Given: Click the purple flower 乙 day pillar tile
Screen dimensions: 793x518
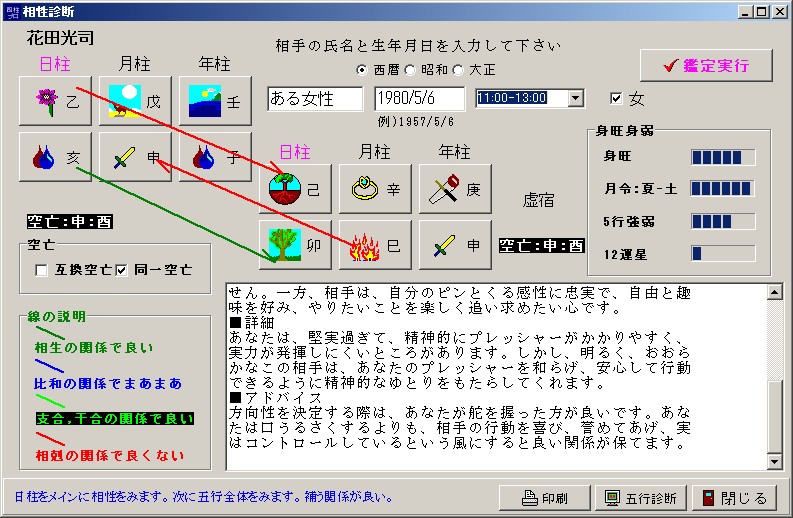Looking at the screenshot, I should [x=56, y=101].
